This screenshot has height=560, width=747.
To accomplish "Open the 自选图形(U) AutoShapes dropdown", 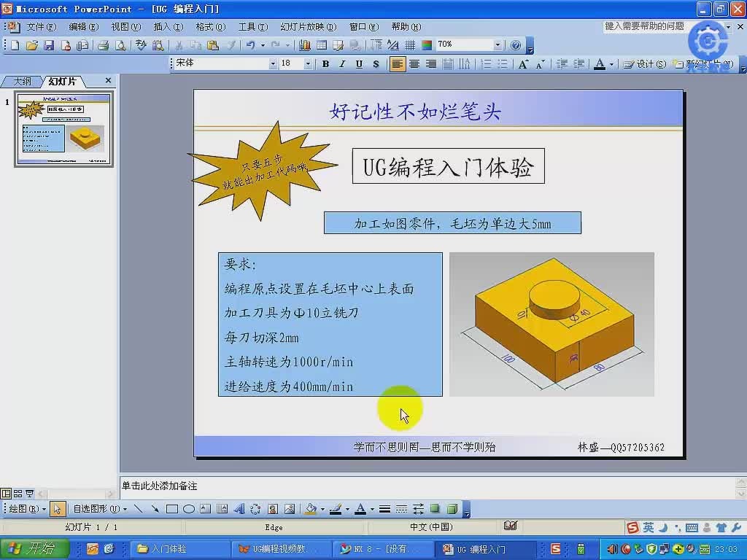I will pos(100,509).
